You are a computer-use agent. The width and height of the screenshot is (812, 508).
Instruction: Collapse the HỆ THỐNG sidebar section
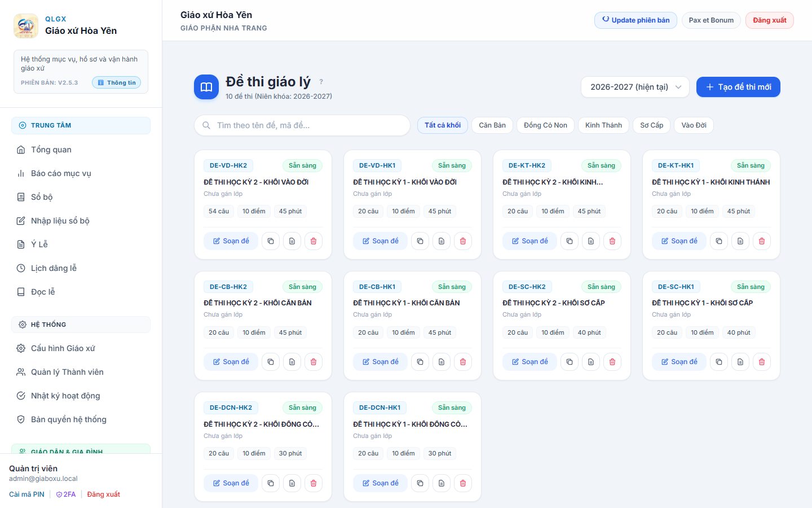(x=81, y=325)
